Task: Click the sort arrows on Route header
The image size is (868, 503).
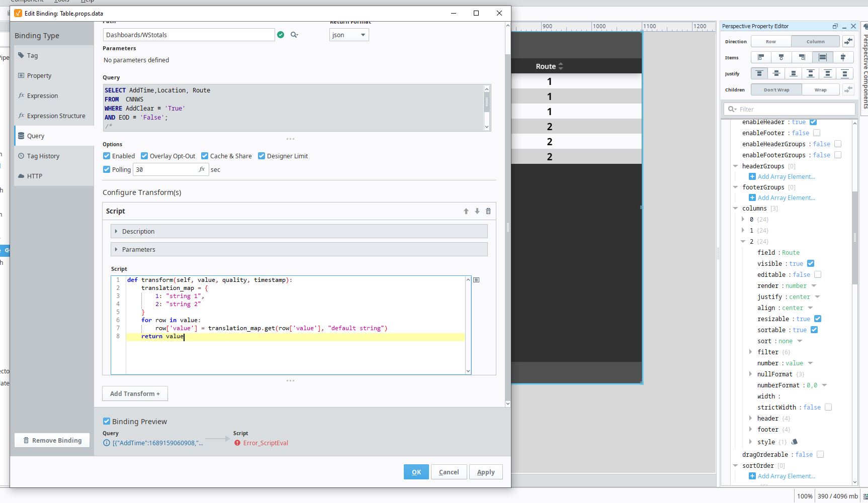Action: [561, 66]
